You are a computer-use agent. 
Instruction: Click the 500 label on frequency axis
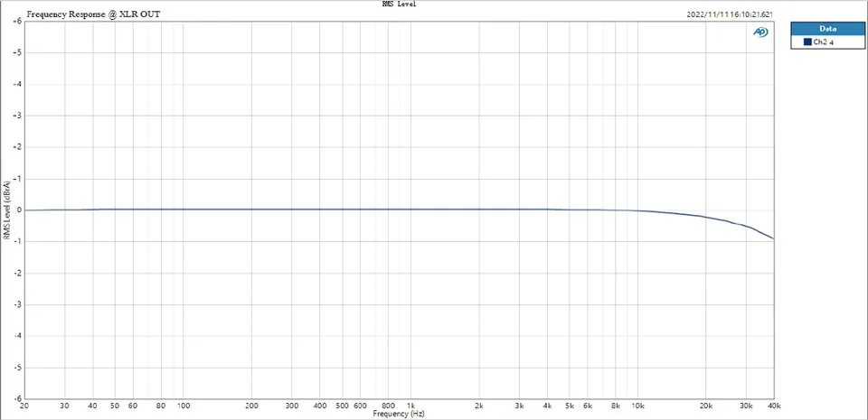pyautogui.click(x=343, y=406)
